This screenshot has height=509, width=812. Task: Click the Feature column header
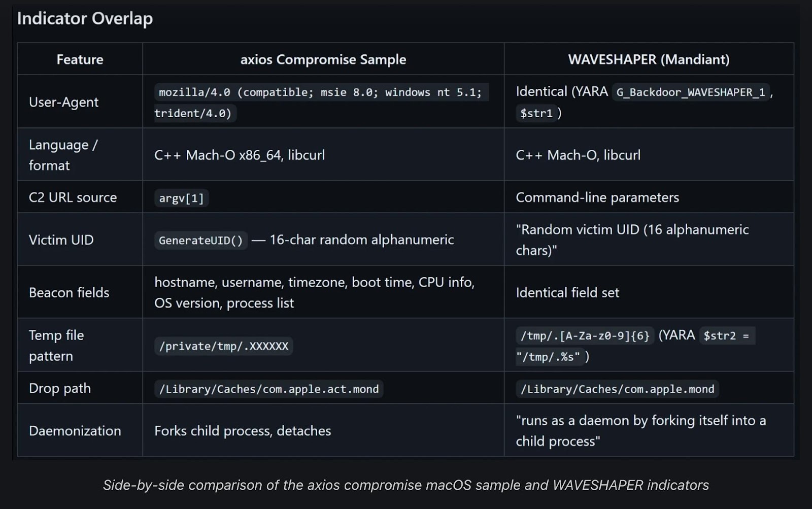click(80, 59)
